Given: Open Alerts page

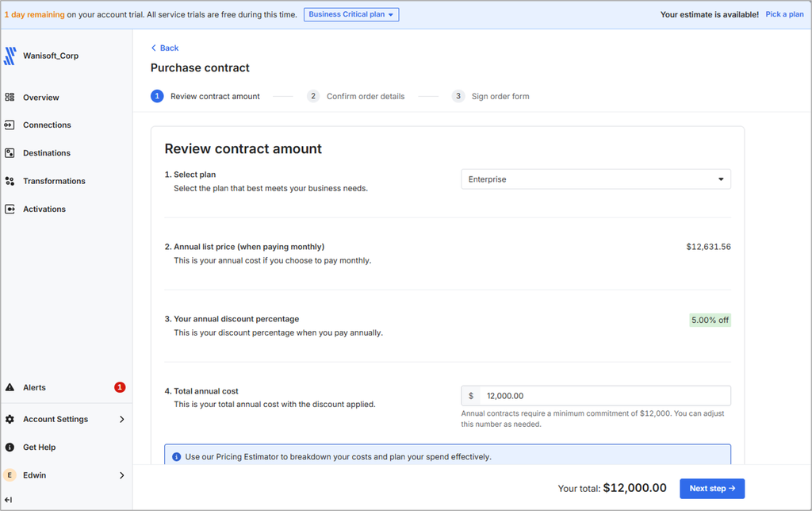Looking at the screenshot, I should coord(34,387).
